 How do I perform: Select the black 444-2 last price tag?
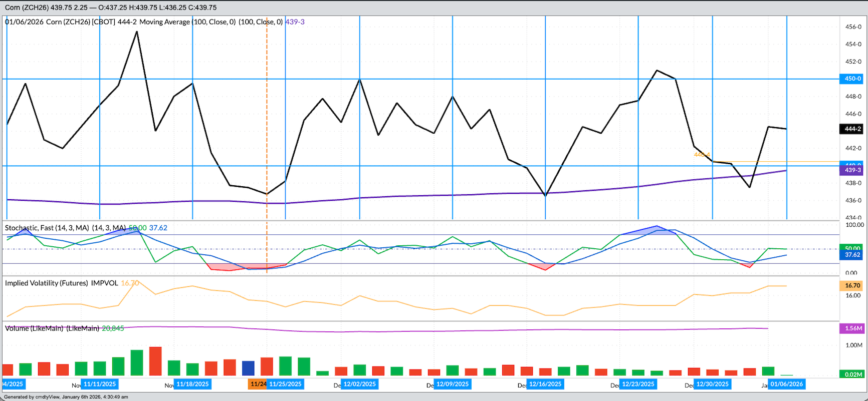pyautogui.click(x=852, y=129)
